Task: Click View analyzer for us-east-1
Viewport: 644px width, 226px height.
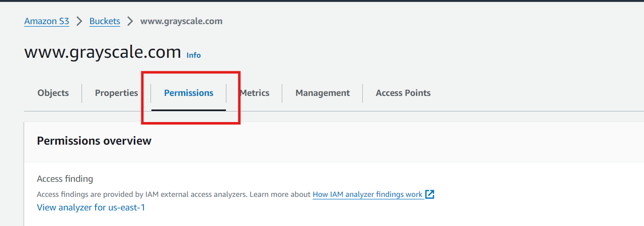Action: tap(91, 207)
